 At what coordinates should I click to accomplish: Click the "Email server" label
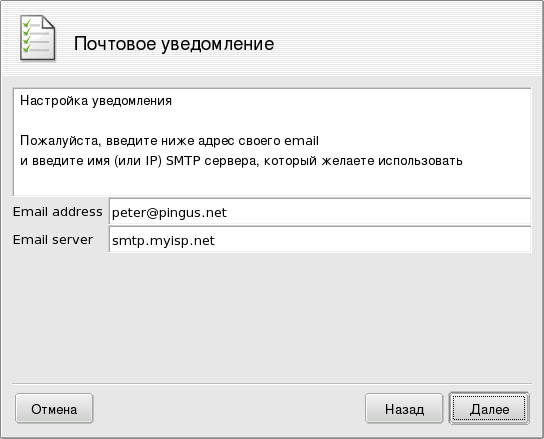(x=53, y=239)
